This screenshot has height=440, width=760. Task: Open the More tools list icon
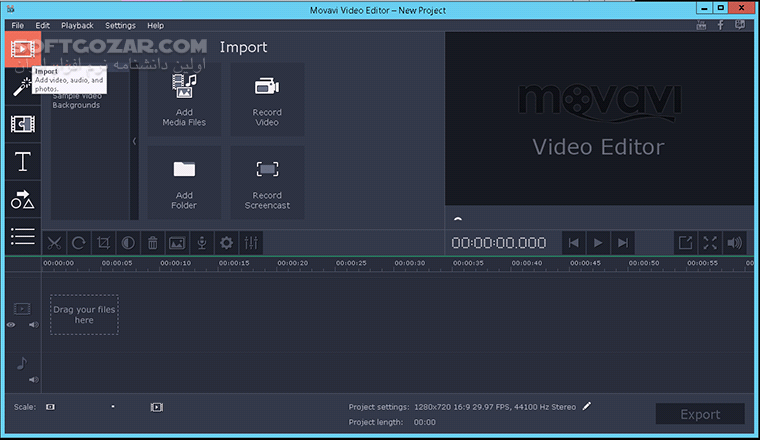coord(23,236)
